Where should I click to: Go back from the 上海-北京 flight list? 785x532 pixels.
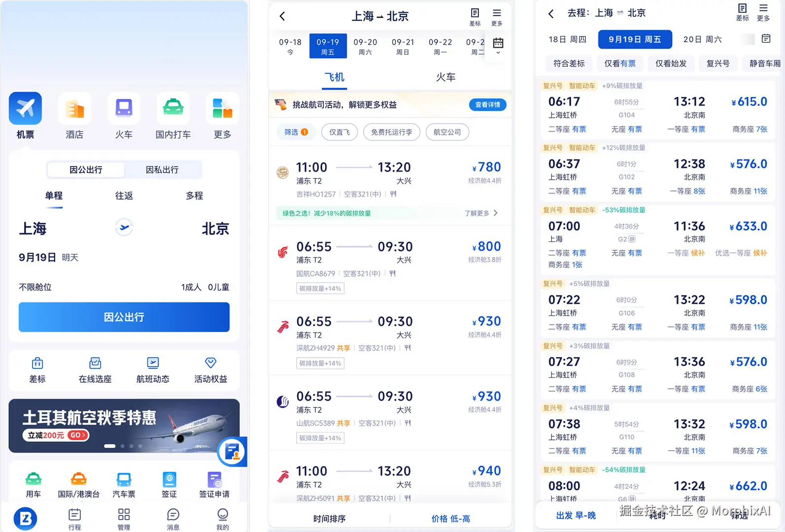pyautogui.click(x=282, y=16)
